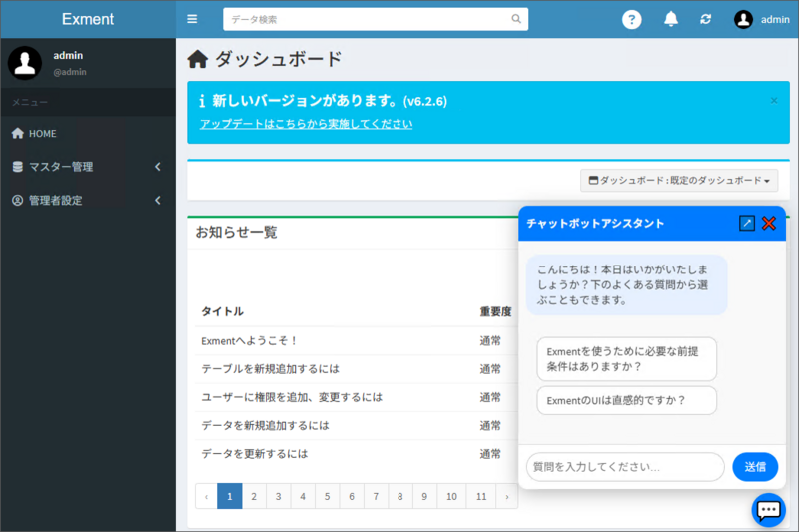The image size is (799, 532).
Task: Click the タイトル column header
Action: coord(222,311)
